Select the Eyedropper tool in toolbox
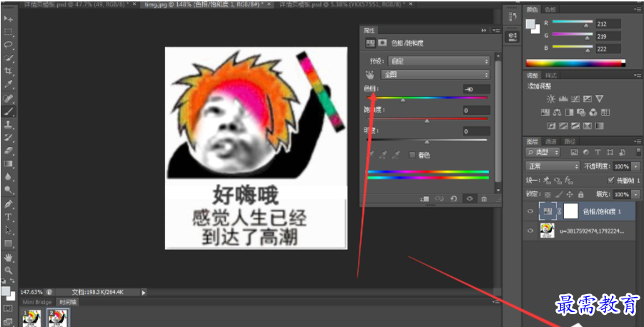This screenshot has height=327, width=644. [8, 84]
